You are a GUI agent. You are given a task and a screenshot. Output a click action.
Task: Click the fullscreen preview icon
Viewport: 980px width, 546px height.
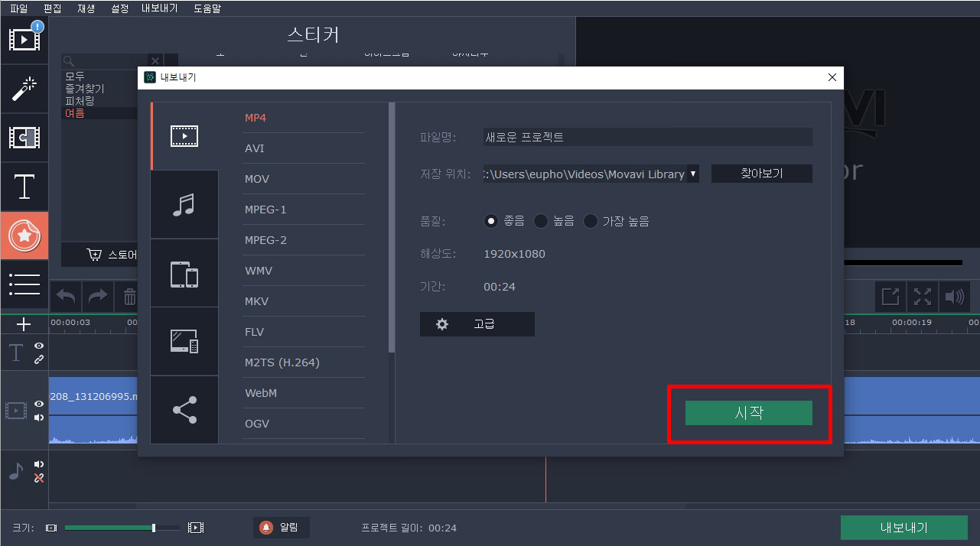[x=922, y=296]
